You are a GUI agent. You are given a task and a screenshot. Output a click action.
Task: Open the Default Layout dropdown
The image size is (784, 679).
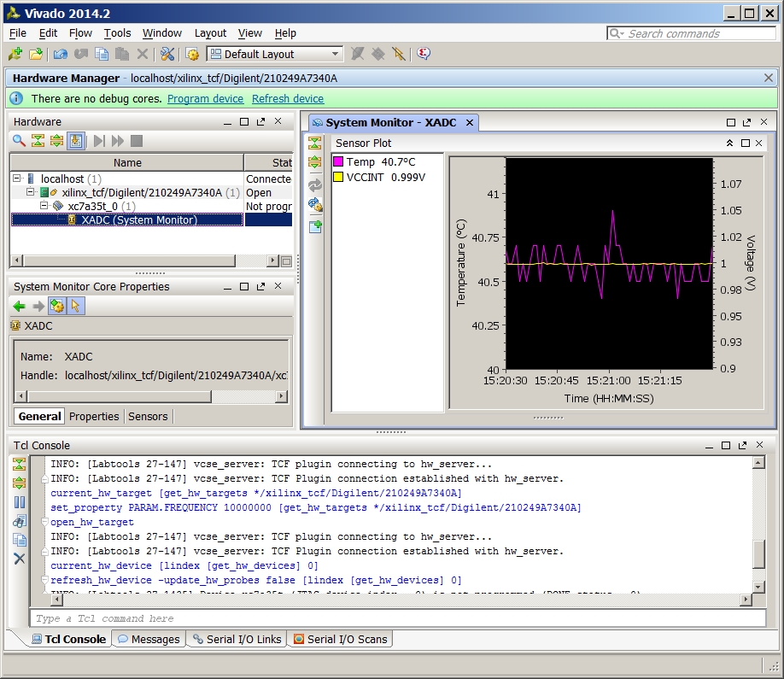tap(274, 54)
